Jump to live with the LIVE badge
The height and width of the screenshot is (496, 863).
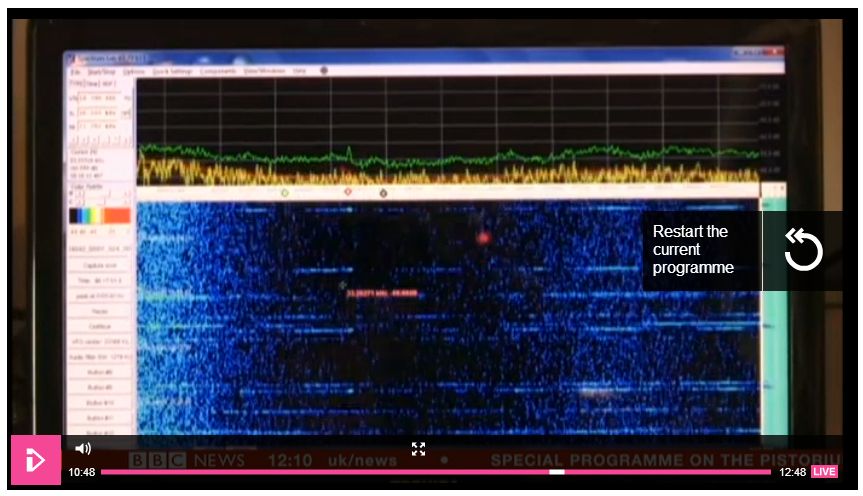tap(824, 472)
